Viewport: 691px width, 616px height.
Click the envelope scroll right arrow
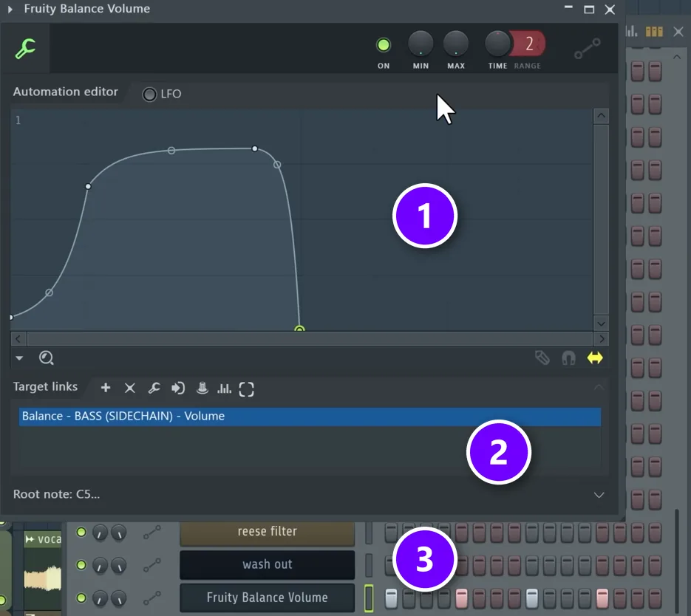pyautogui.click(x=601, y=339)
